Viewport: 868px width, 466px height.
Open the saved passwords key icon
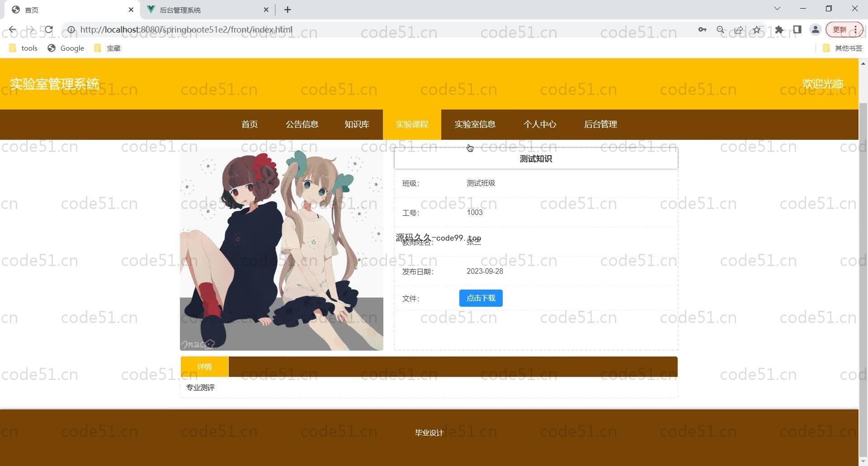[702, 30]
